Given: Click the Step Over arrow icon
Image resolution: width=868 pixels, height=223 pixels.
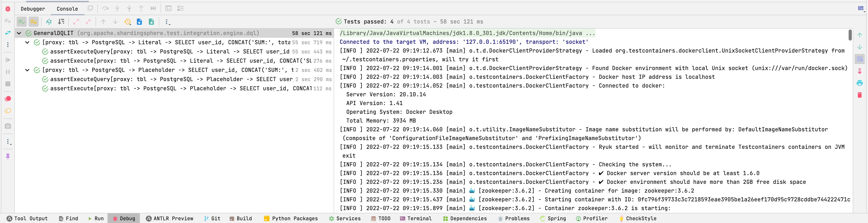Looking at the screenshot, I should [x=105, y=9].
